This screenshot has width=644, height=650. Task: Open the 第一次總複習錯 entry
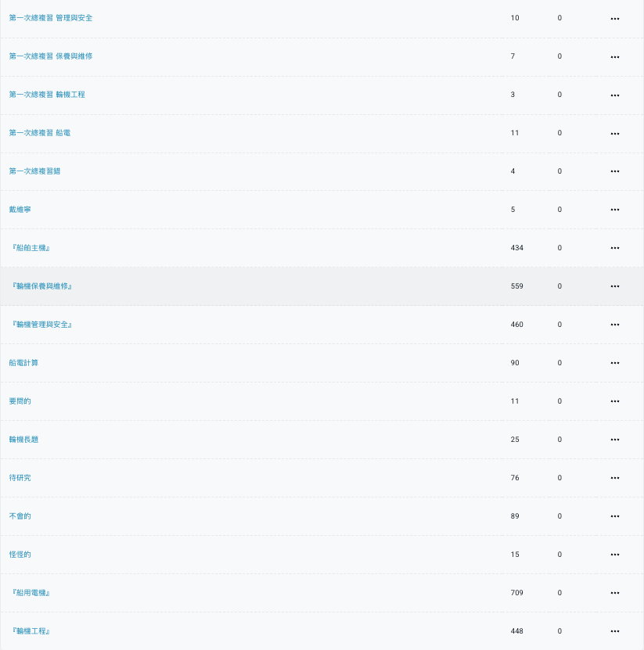tap(35, 171)
